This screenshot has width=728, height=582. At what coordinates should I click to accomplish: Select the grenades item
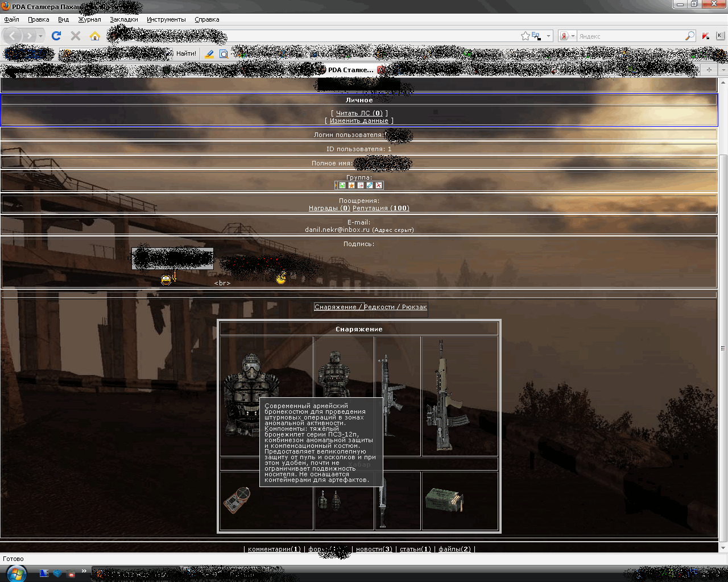coord(329,500)
